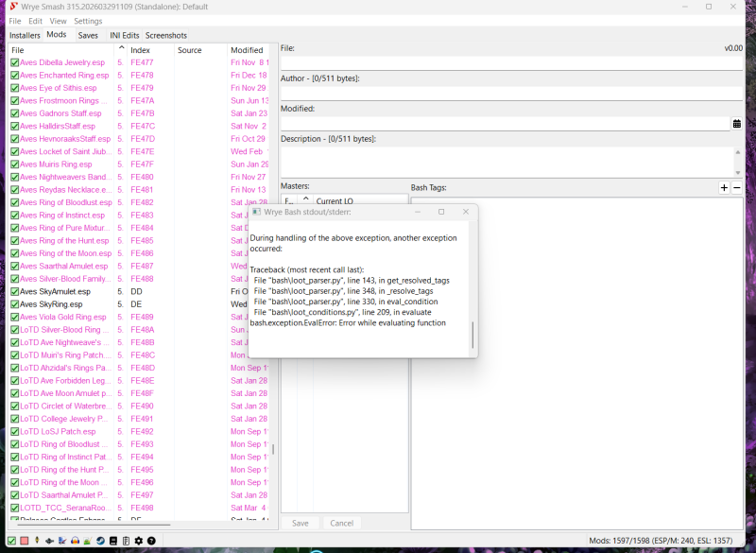Screen dimensions: 756x553
Task: Focus the File name input field
Action: coord(511,62)
